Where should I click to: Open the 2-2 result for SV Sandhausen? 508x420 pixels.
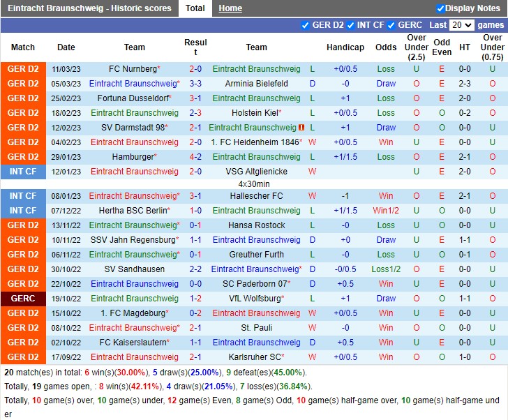point(195,269)
